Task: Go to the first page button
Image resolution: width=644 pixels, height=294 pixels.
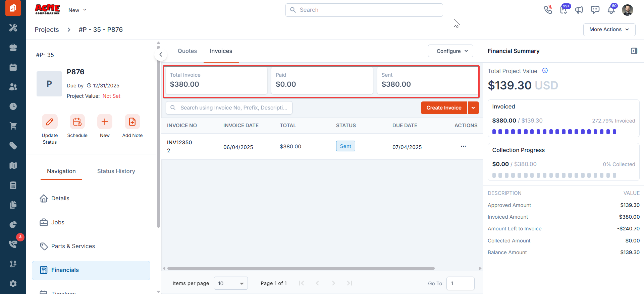Action: pyautogui.click(x=301, y=283)
